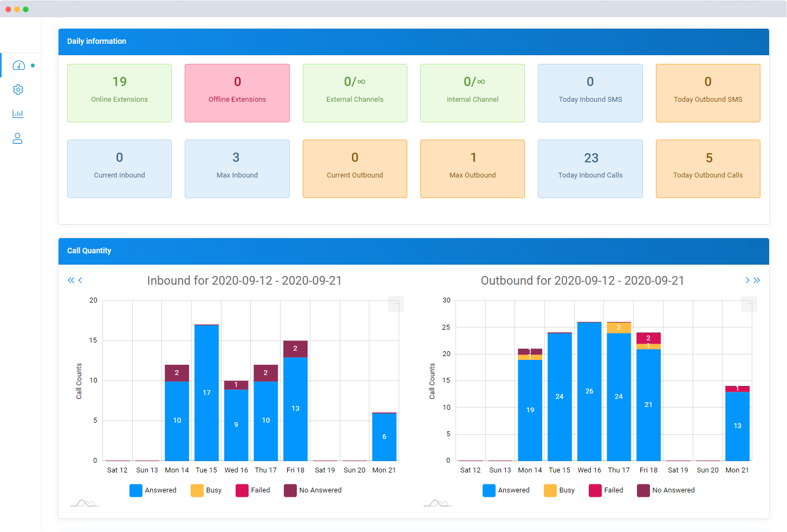Click the amCharts logo under the Inbound chart
This screenshot has width=787, height=532.
coord(85,503)
